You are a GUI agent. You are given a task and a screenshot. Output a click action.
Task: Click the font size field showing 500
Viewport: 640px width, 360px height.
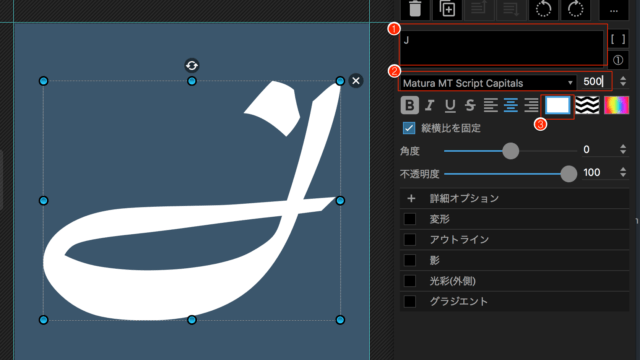tap(595, 82)
